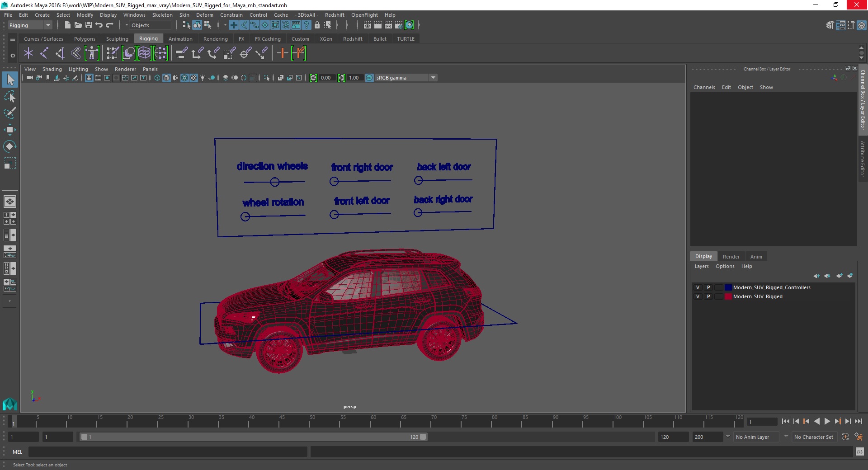Screen dimensions: 868x470
Task: Click the MEL command input field
Action: pyautogui.click(x=168, y=451)
